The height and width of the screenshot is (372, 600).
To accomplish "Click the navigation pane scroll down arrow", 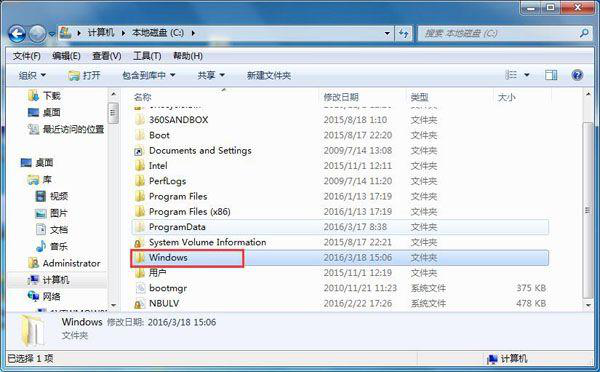I will pyautogui.click(x=113, y=305).
